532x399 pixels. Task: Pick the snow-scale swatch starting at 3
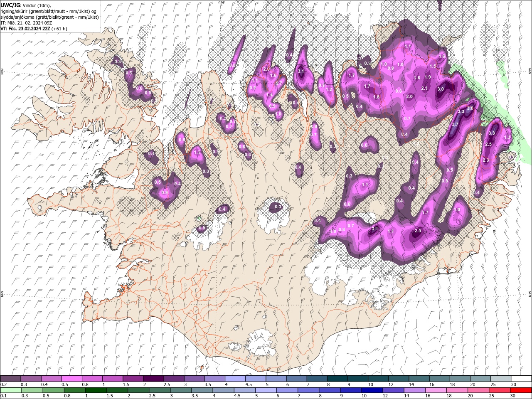coord(194,379)
